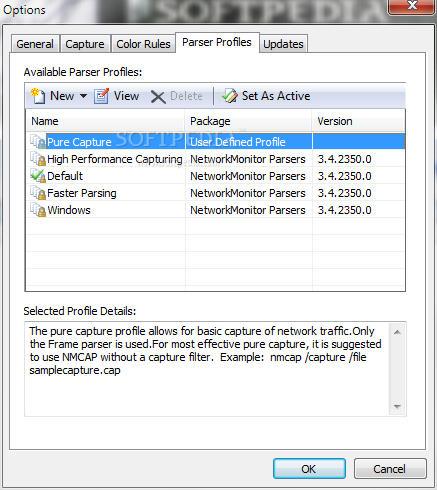
Task: Select the Pure Capture profile icon
Action: pyautogui.click(x=38, y=142)
